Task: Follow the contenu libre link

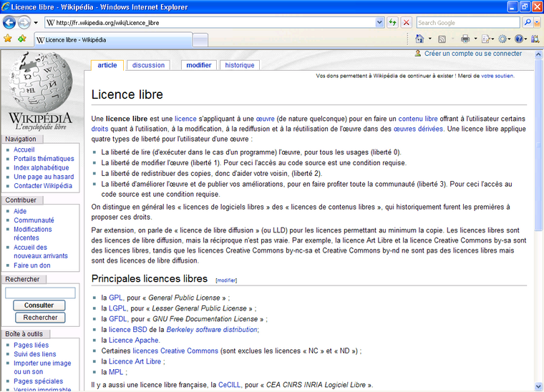Action: [418, 119]
